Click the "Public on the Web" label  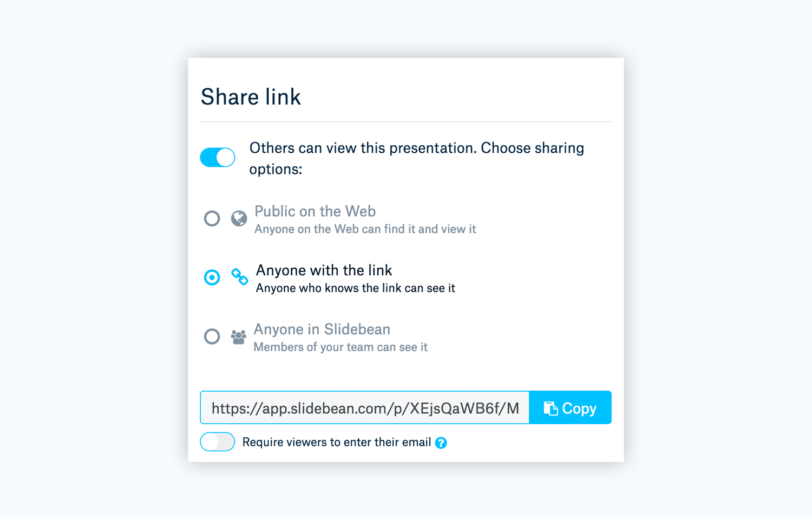pyautogui.click(x=315, y=211)
